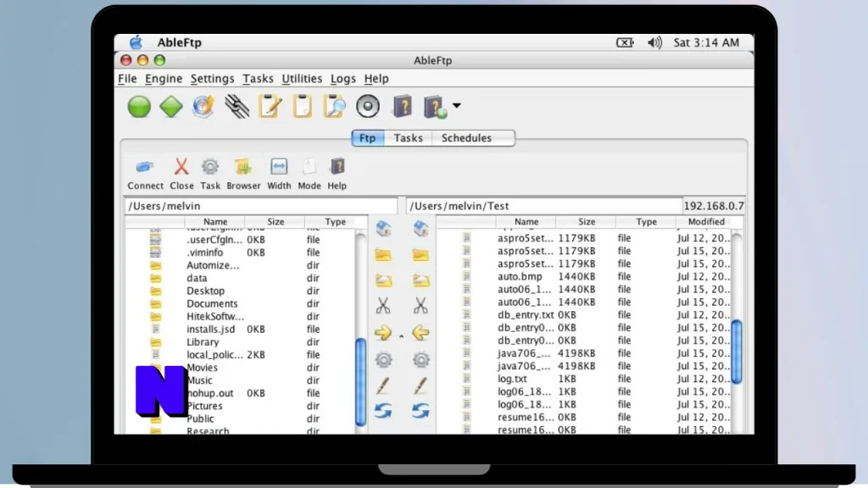Select the auto.bmp remote file
Viewport: 868px width, 488px height.
pyautogui.click(x=585, y=276)
